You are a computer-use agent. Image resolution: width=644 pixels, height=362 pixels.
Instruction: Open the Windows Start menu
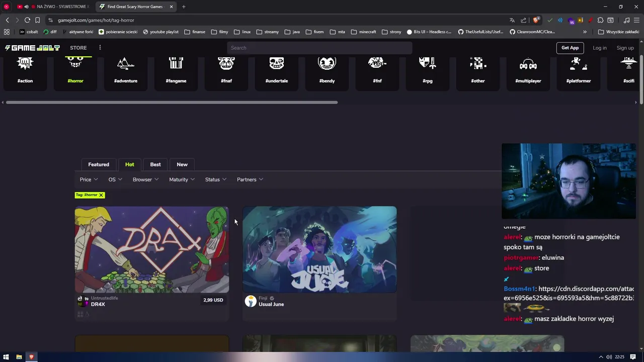coord(6,357)
